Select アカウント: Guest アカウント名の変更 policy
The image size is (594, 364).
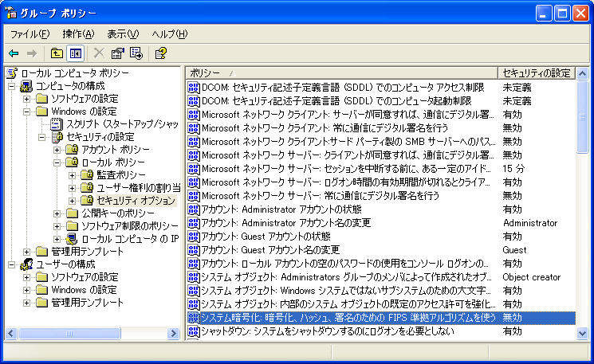pos(270,250)
